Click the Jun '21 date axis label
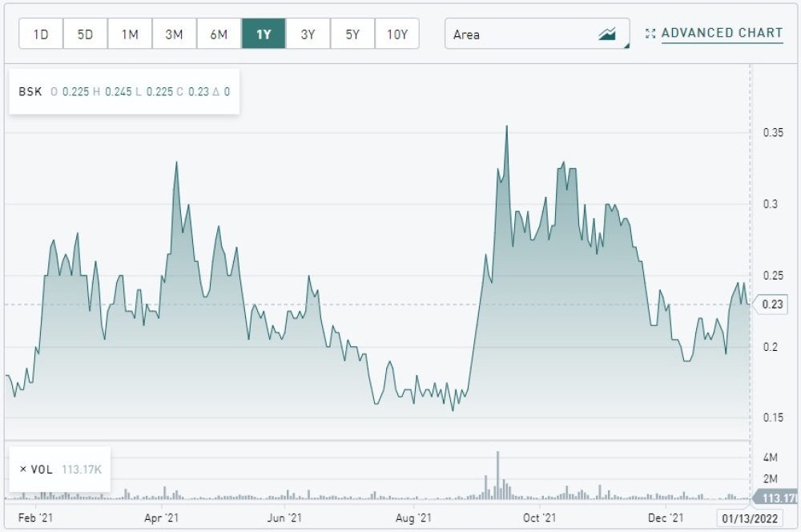Viewport: 801px width, 532px height. tap(284, 518)
